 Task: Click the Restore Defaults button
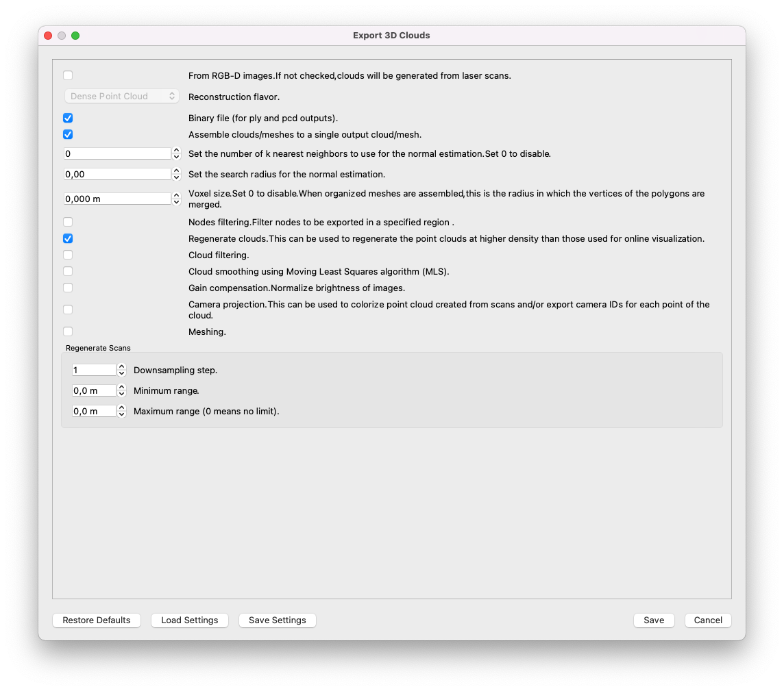97,620
